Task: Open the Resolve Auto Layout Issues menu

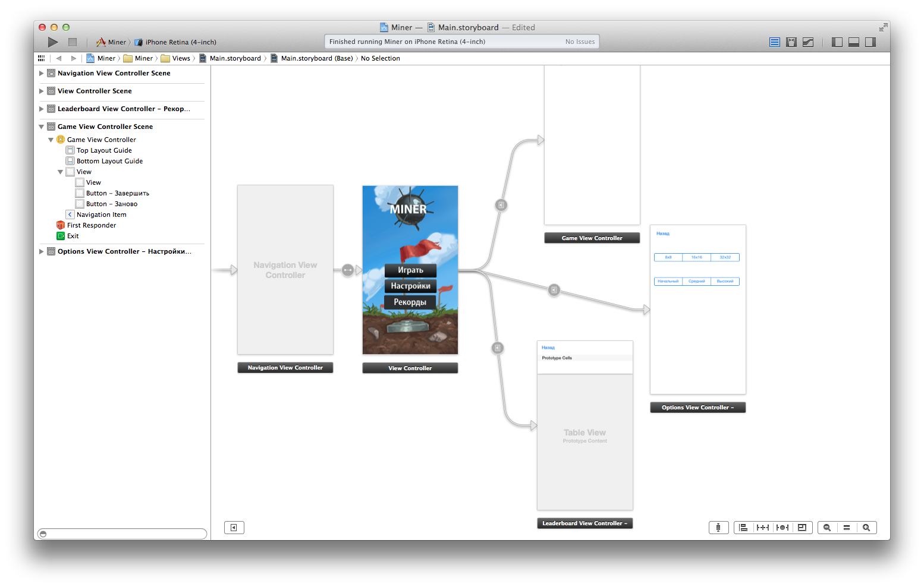Action: 782,528
